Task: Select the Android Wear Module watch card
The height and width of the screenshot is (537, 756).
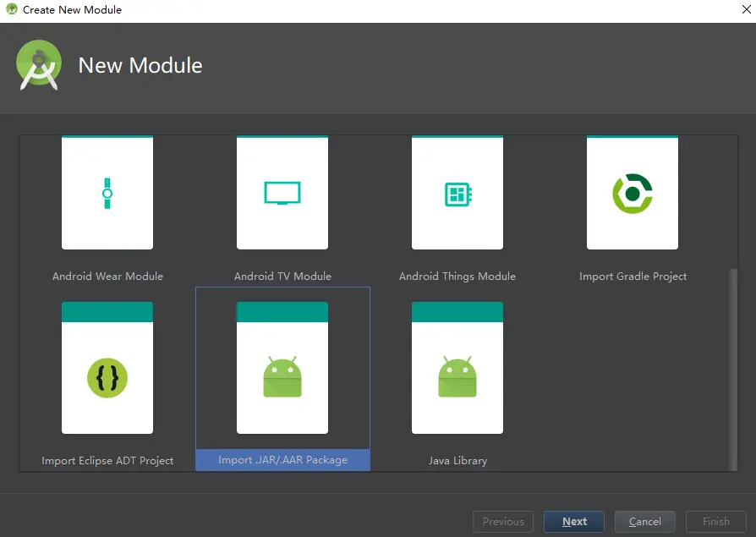Action: pos(107,193)
